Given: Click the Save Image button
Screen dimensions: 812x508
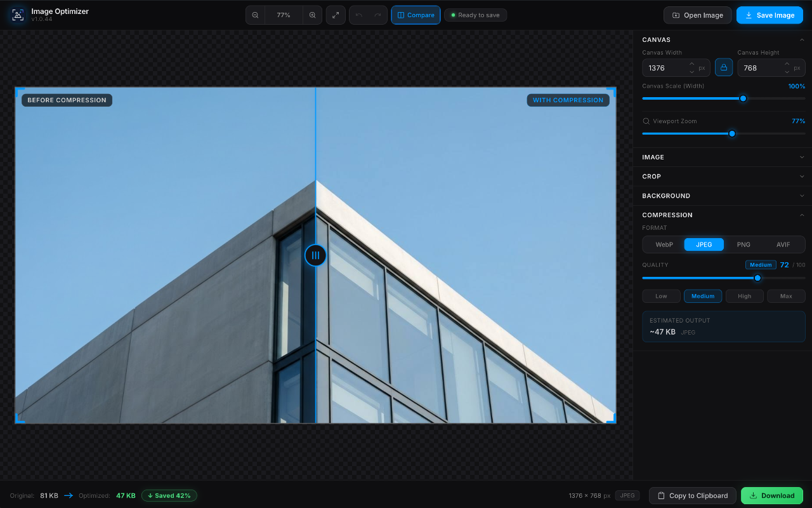Looking at the screenshot, I should pos(769,15).
